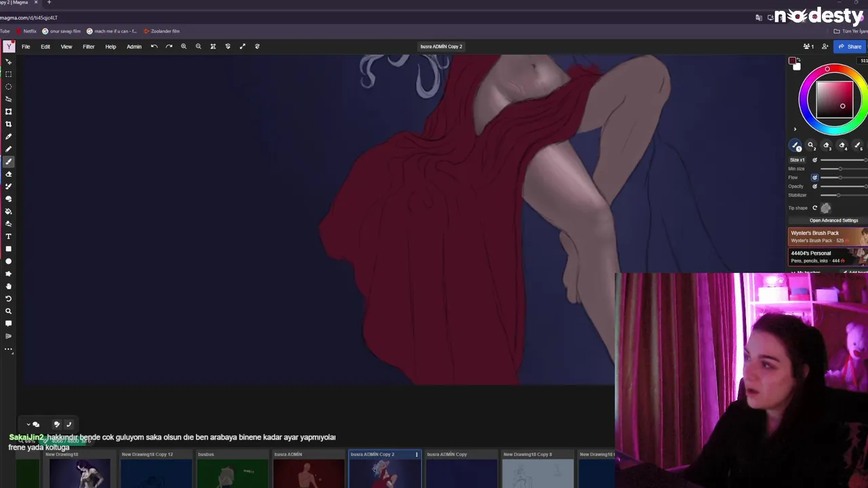Open the Help menu
This screenshot has height=488, width=868.
pyautogui.click(x=111, y=47)
